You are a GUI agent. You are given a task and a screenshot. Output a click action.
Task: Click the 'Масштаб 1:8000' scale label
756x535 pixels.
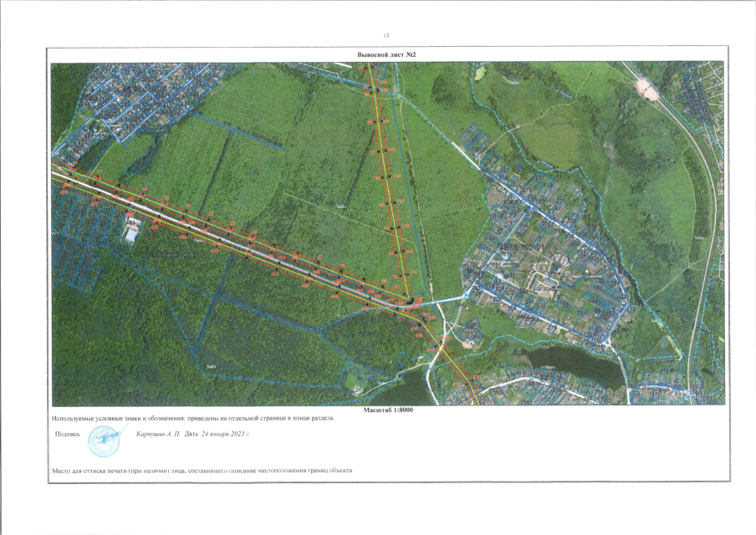(x=389, y=410)
